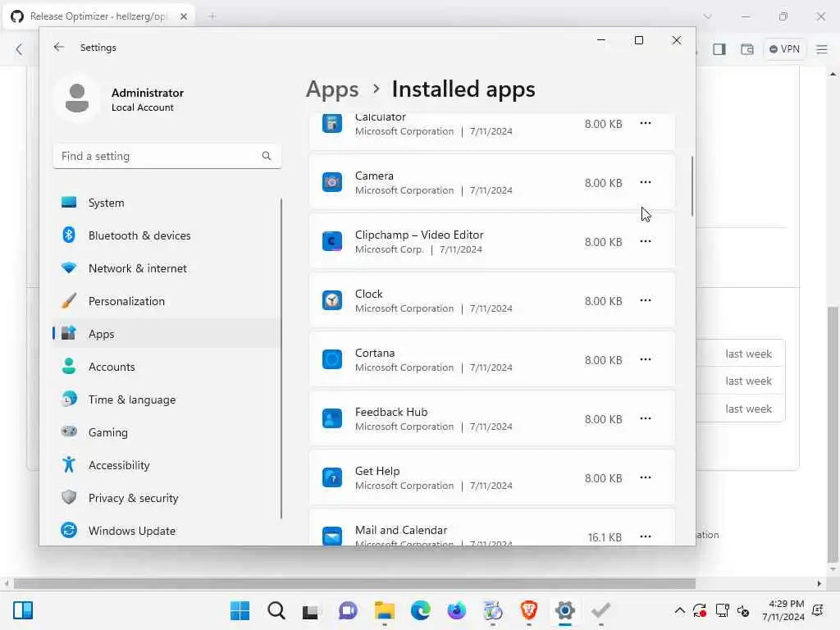Screen dimensions: 840x630
Task: Open Time & language settings
Action: point(167,399)
